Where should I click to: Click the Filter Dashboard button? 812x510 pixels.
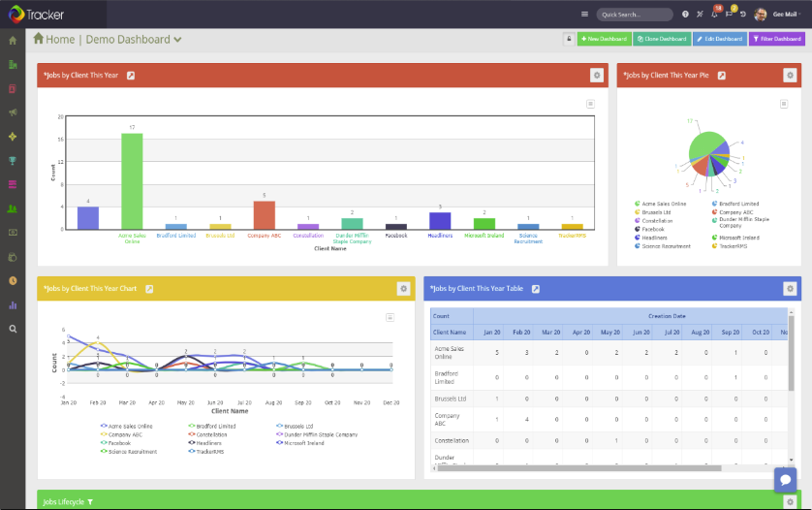click(x=777, y=39)
